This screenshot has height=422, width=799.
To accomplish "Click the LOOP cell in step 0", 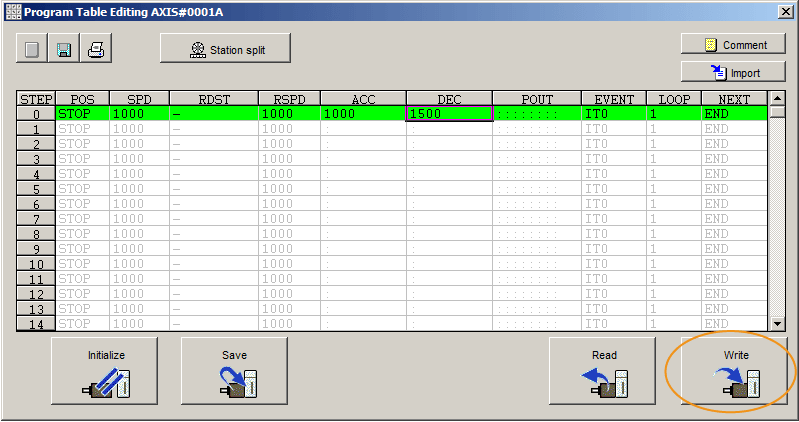I will [x=673, y=114].
